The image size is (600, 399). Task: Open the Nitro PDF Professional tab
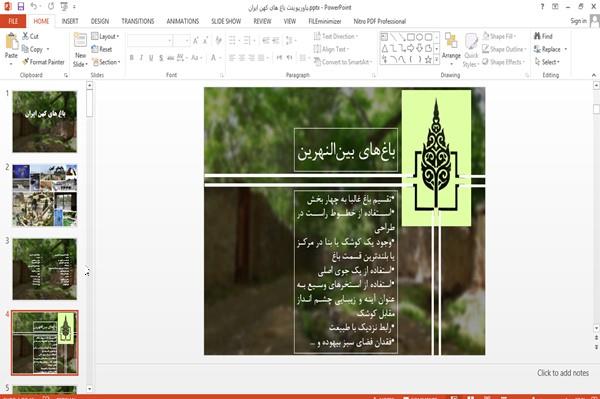[380, 21]
